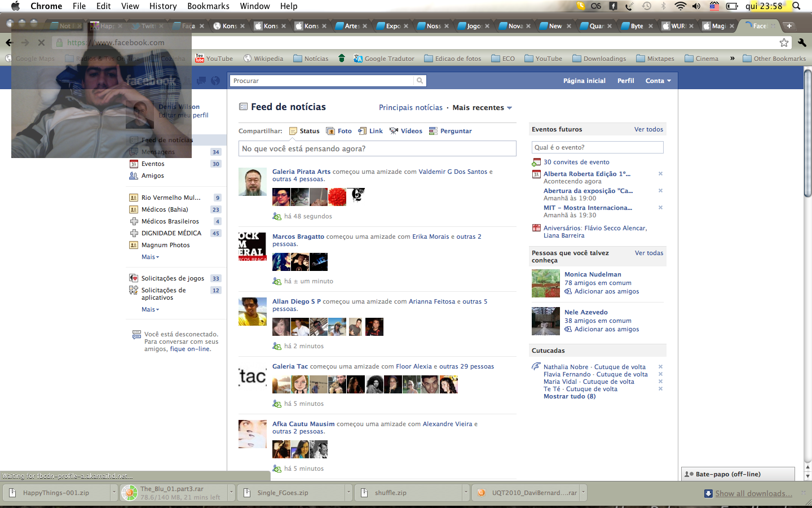Open Spotlight search in the menu bar
Image resolution: width=812 pixels, height=508 pixels.
click(x=796, y=6)
